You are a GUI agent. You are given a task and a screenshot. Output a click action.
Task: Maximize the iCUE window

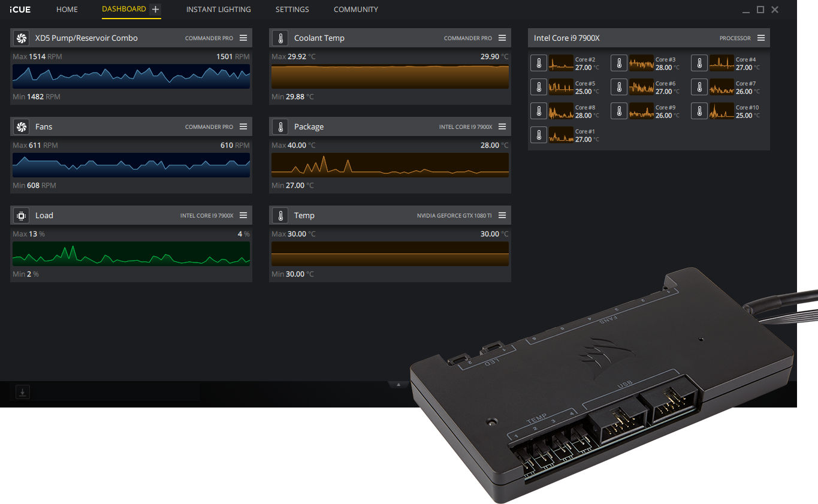click(760, 10)
